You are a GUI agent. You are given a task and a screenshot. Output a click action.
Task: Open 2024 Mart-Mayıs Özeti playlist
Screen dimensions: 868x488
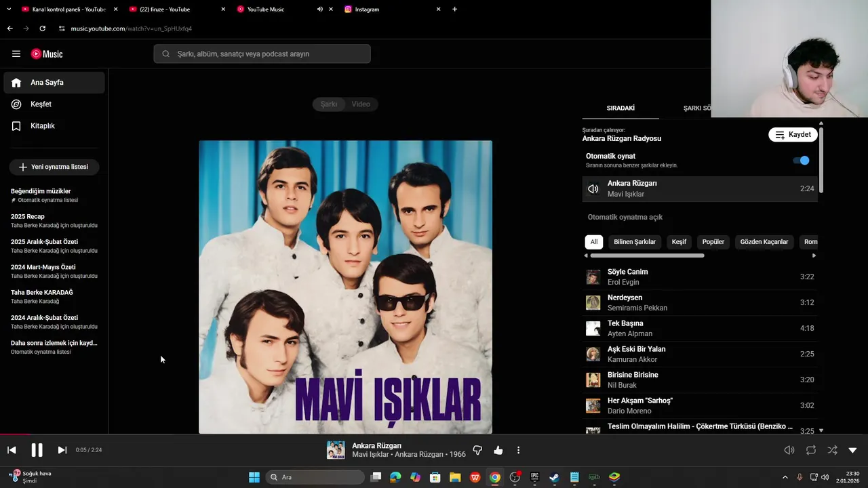(54, 271)
